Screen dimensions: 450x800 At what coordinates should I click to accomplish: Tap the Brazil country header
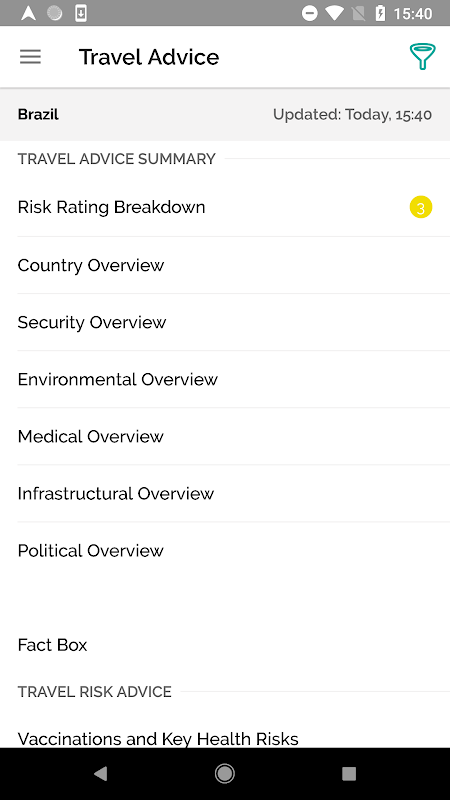pos(38,114)
